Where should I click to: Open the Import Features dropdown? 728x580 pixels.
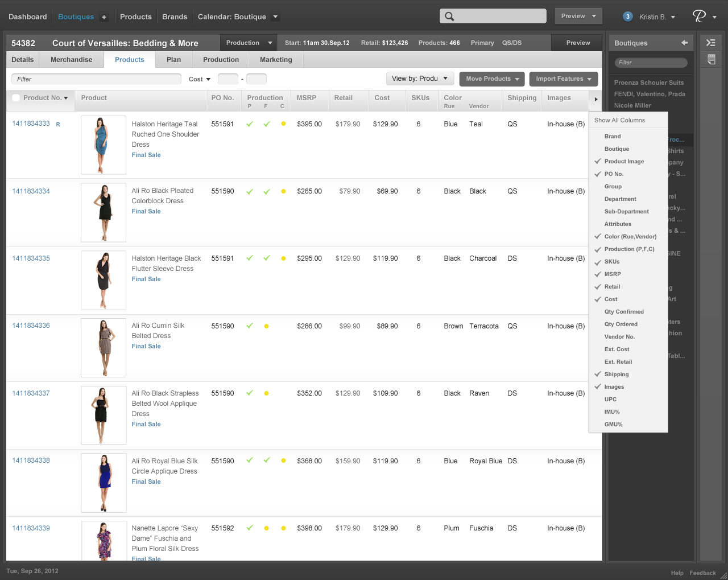[563, 79]
